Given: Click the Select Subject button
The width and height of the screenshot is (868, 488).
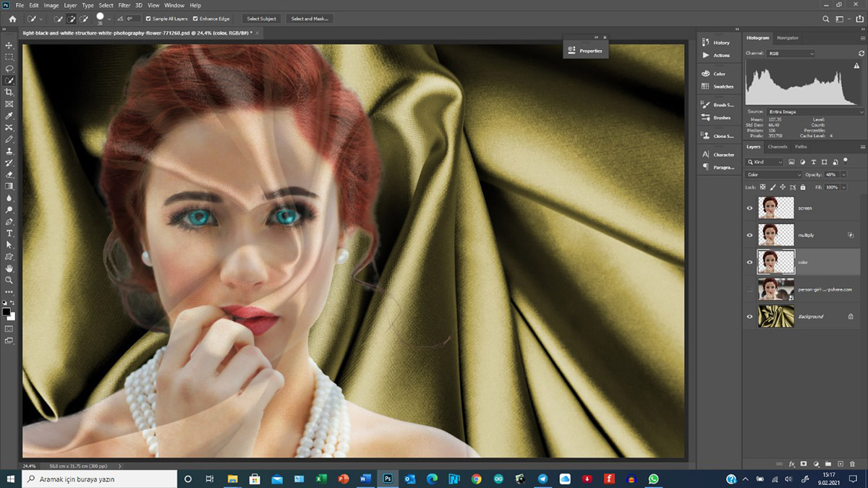Looking at the screenshot, I should click(x=261, y=19).
